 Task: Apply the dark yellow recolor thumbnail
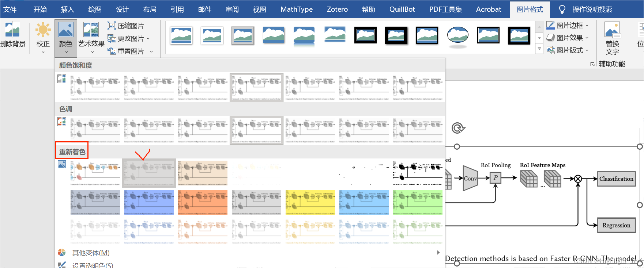tap(310, 202)
